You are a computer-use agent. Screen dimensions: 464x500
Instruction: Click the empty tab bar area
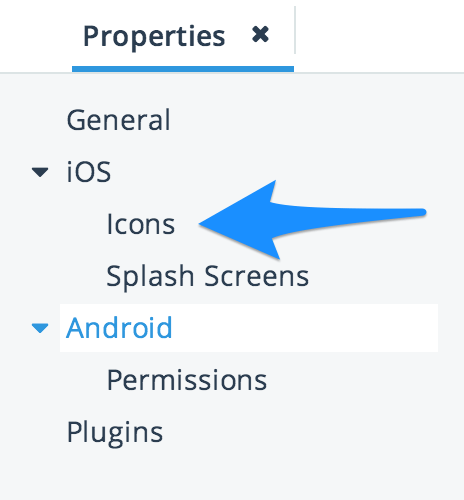click(x=380, y=35)
